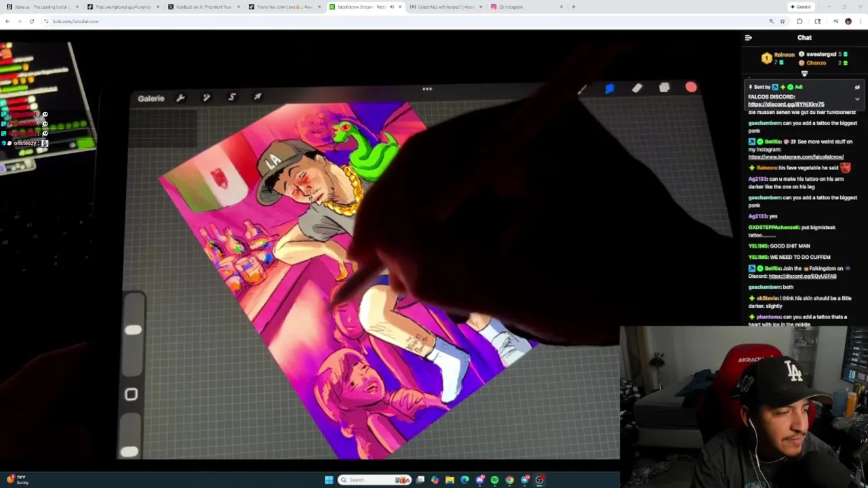Mute the falcofalcrow Stream tab audio
Screen dimensions: 868x488
coord(391,7)
